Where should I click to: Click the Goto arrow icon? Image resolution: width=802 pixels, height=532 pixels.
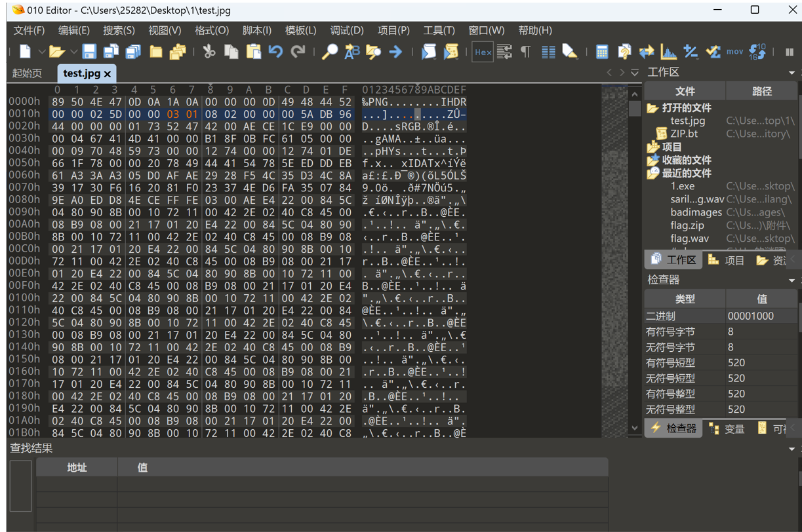click(395, 52)
